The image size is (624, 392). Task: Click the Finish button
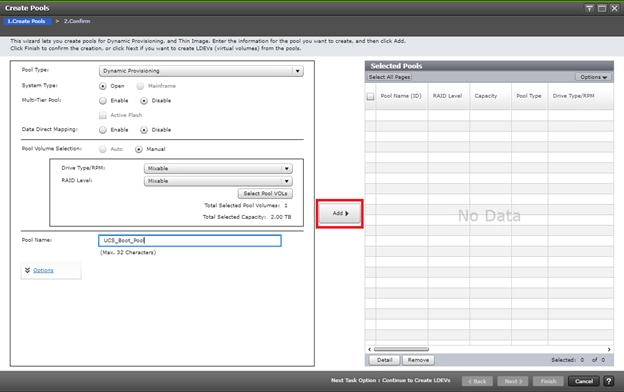[x=548, y=381]
